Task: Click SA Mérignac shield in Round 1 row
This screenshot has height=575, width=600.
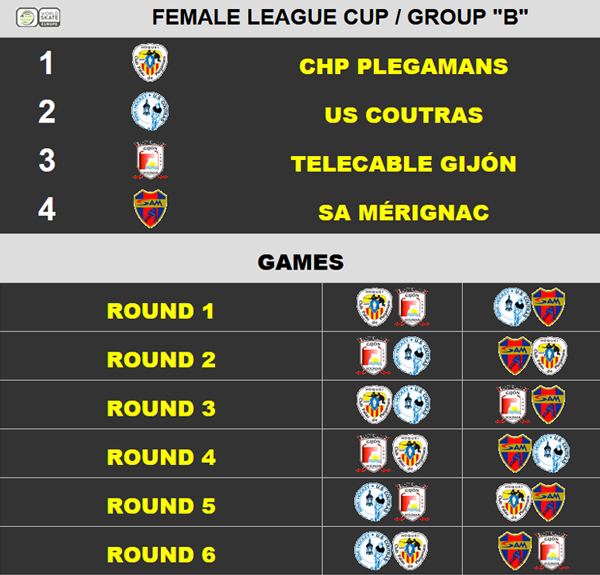Action: [x=548, y=307]
